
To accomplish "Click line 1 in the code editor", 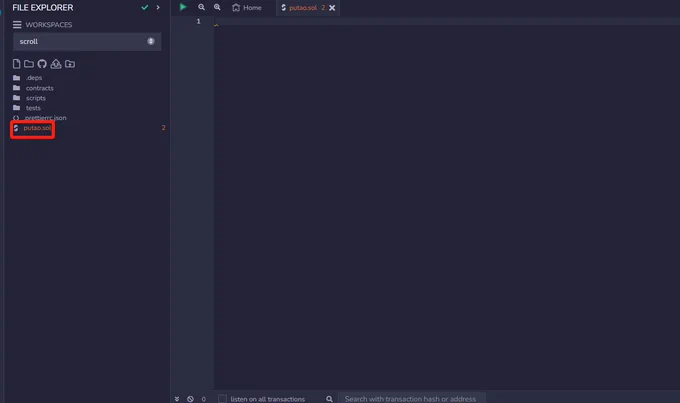I will point(447,21).
